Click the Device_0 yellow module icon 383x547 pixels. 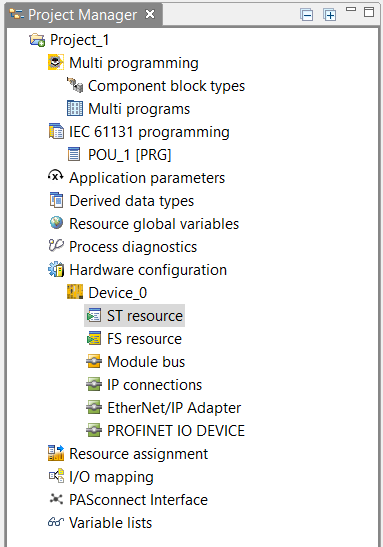(x=75, y=292)
